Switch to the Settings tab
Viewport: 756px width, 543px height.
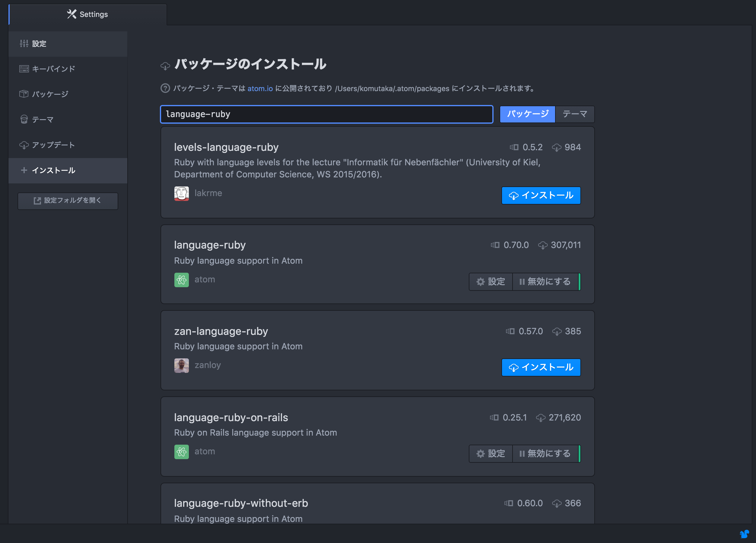tap(87, 14)
